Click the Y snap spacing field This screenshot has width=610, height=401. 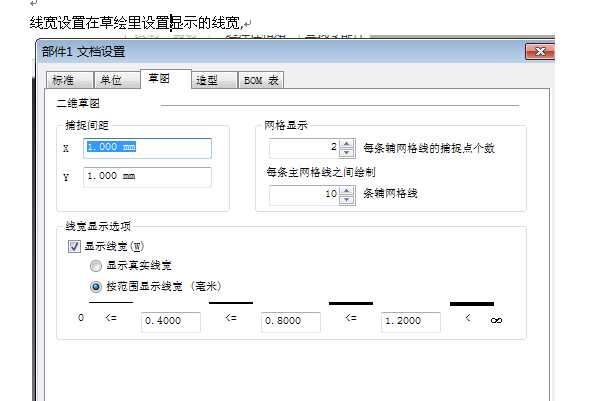(x=147, y=177)
